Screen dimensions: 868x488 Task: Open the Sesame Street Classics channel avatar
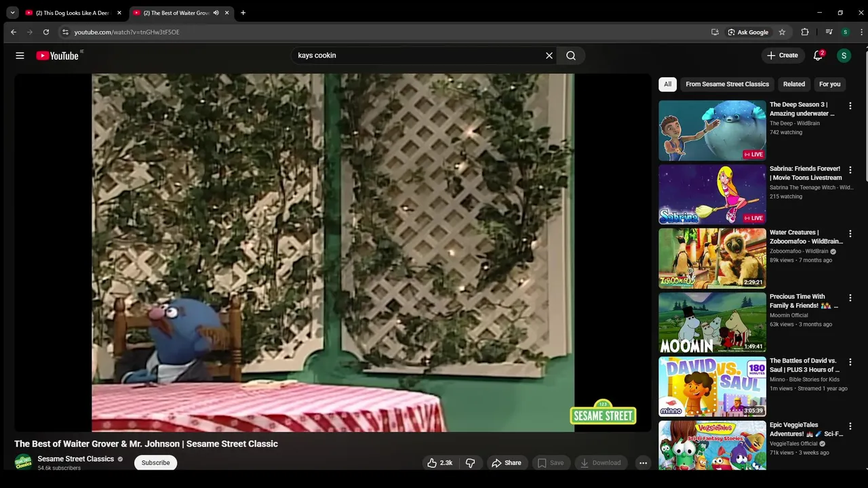click(23, 462)
